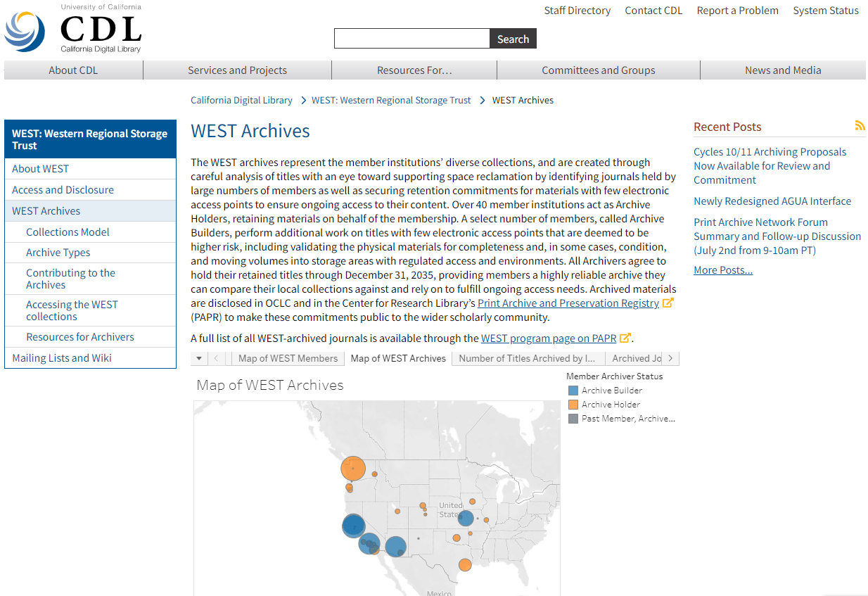Screen dimensions: 868x596
Task: Click the Member Archiver Status legend title
Action: pyautogui.click(x=615, y=376)
